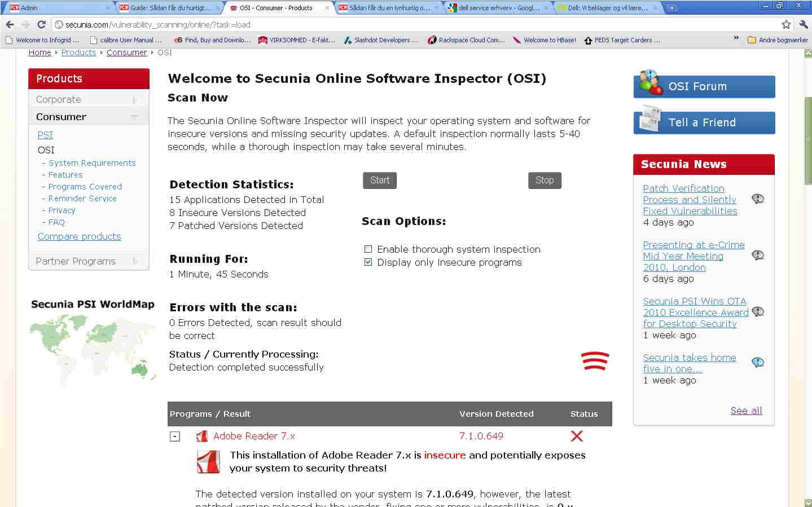This screenshot has height=507, width=812.
Task: Reload the page with the refresh icon
Action: tap(41, 24)
